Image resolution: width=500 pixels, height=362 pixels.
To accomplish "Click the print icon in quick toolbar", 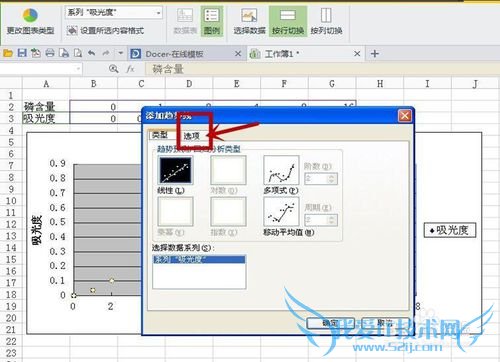I will pos(50,53).
